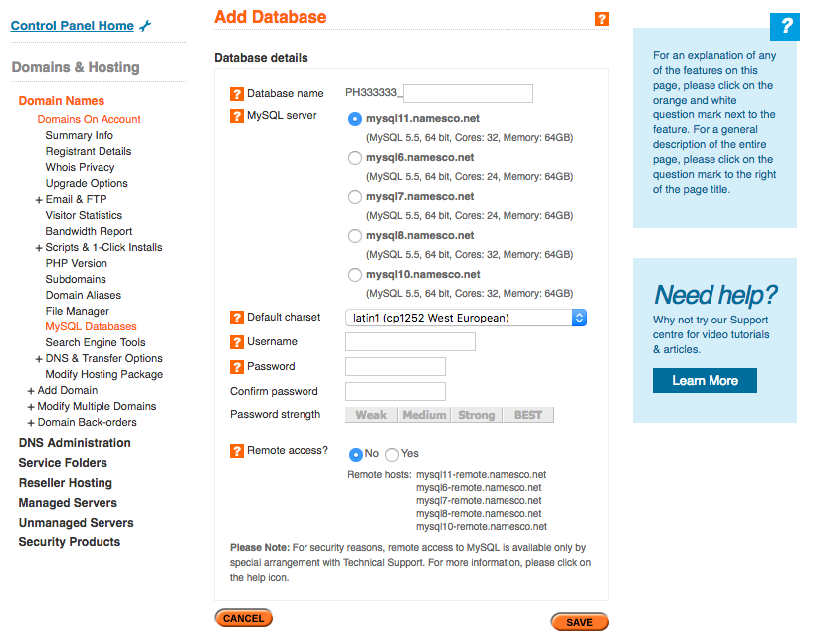
Task: Expand DNS & Transfer Options submenu
Action: click(39, 359)
